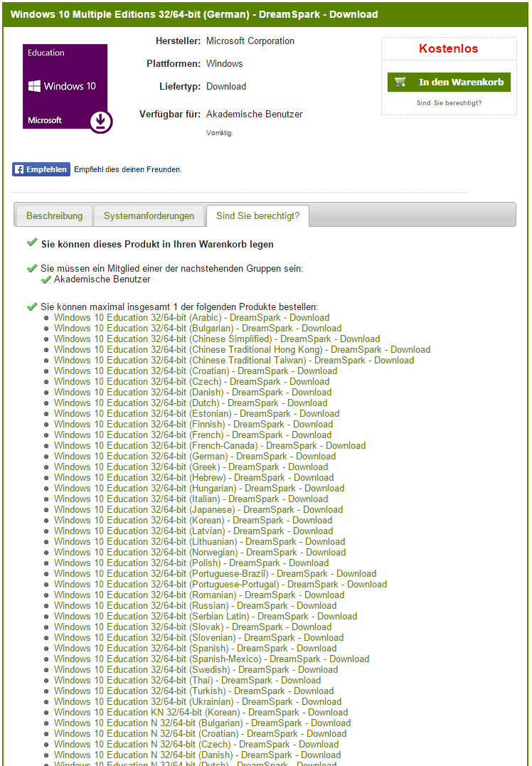532x766 pixels.
Task: Open Windows 10 Education (Hebrew) link
Action: [x=194, y=478]
